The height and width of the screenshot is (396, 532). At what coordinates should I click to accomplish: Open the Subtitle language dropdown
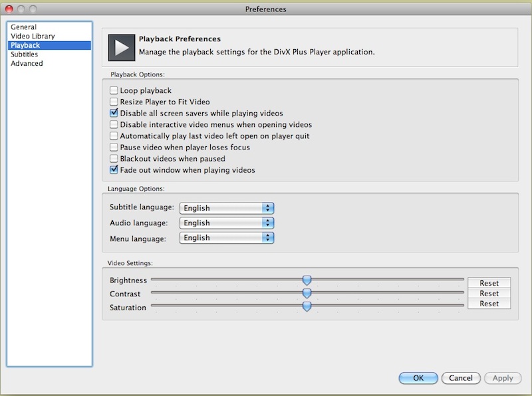point(227,208)
